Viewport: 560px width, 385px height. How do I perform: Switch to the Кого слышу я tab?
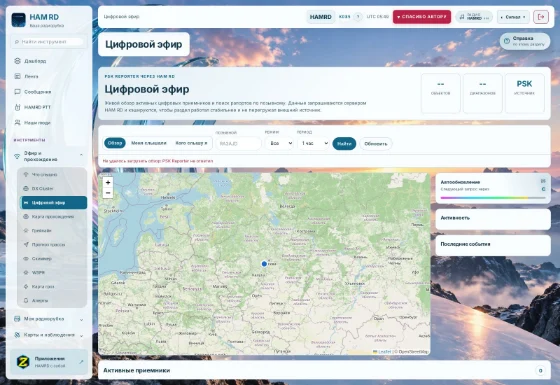click(x=191, y=143)
